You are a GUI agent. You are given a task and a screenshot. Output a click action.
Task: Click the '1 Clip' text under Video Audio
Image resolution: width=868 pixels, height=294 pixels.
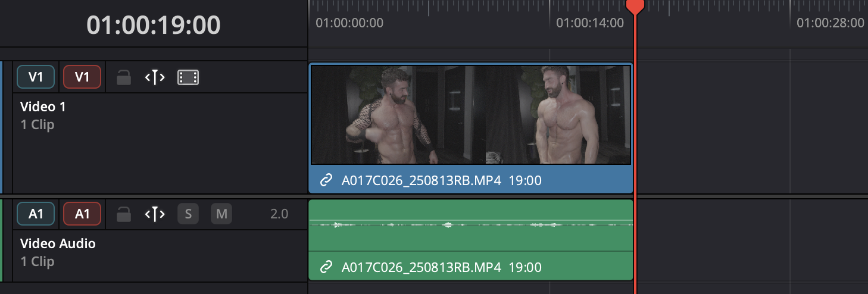pyautogui.click(x=38, y=261)
